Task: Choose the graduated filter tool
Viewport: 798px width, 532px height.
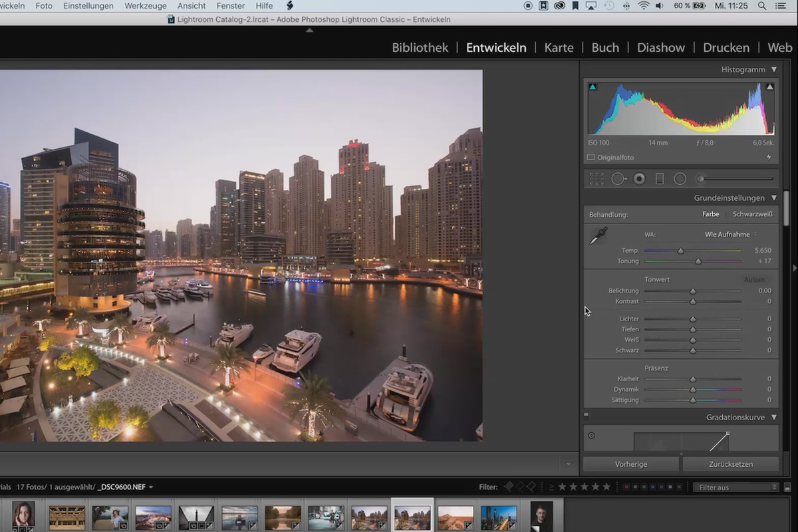Action: pyautogui.click(x=660, y=179)
